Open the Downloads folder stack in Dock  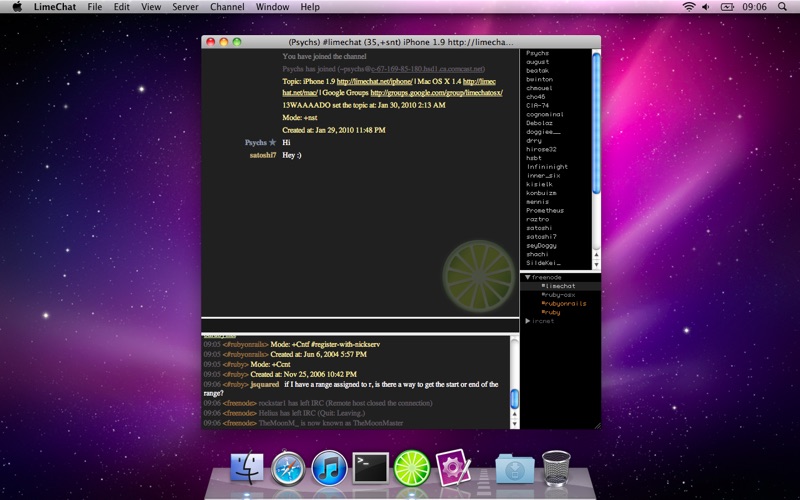coord(513,467)
